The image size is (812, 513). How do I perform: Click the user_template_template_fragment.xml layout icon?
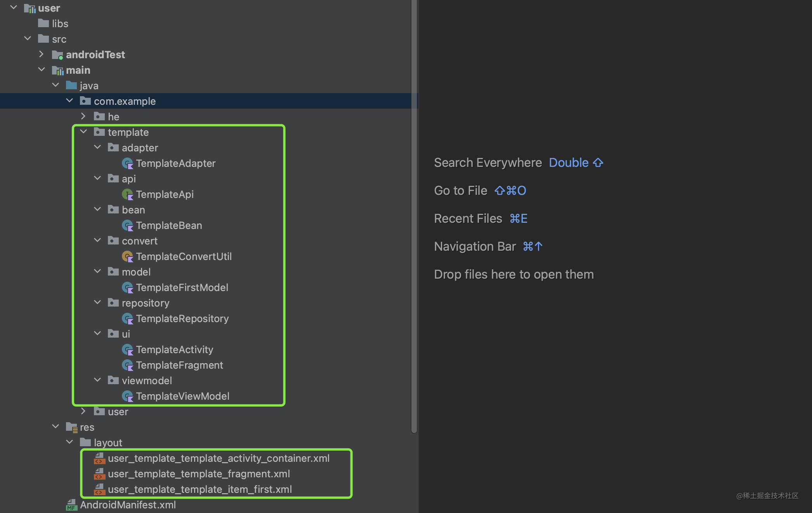tap(99, 474)
